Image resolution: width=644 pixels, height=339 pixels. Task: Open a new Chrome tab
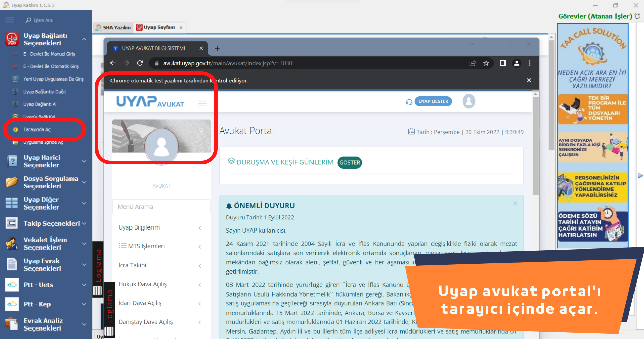[217, 48]
